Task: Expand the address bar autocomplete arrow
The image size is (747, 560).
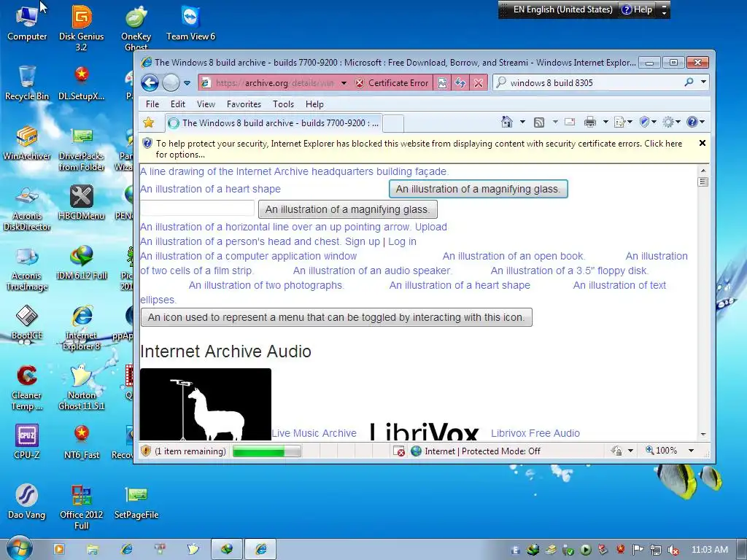Action: tap(344, 83)
